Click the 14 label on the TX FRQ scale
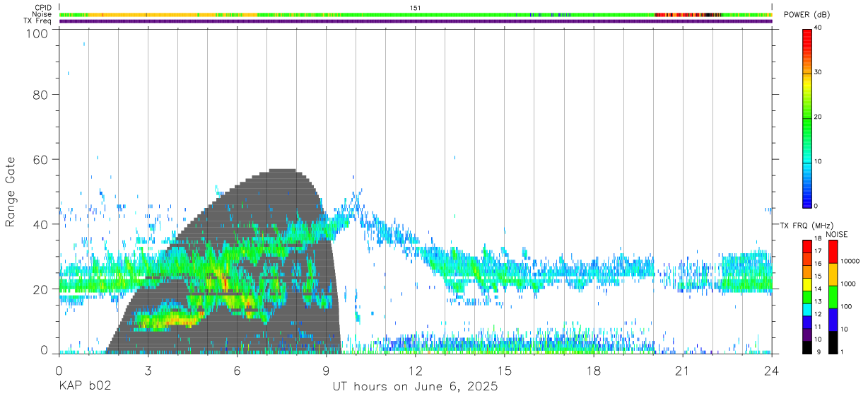The height and width of the screenshot is (401, 868). point(817,289)
